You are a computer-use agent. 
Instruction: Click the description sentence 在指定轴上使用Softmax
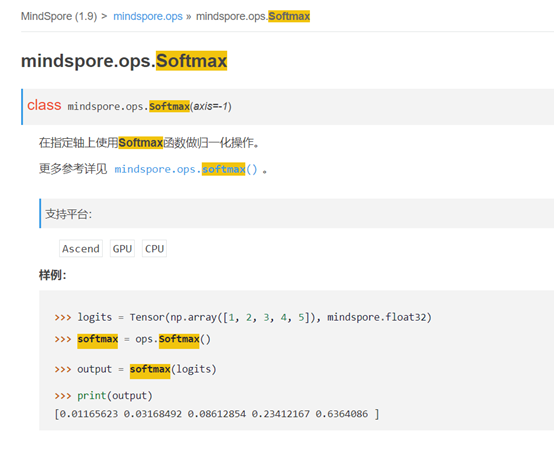coord(148,143)
